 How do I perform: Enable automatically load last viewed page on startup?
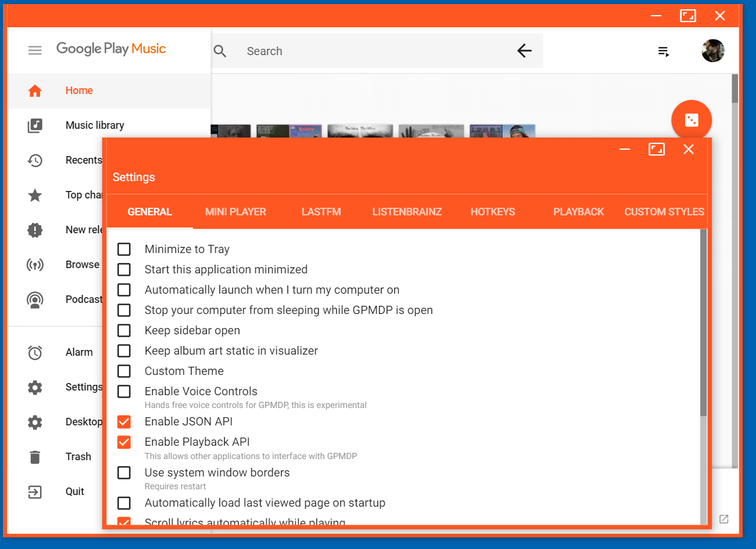[124, 503]
